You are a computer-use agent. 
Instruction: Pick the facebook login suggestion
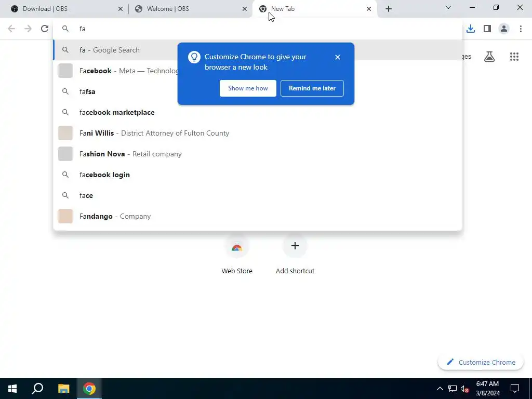(x=258, y=175)
